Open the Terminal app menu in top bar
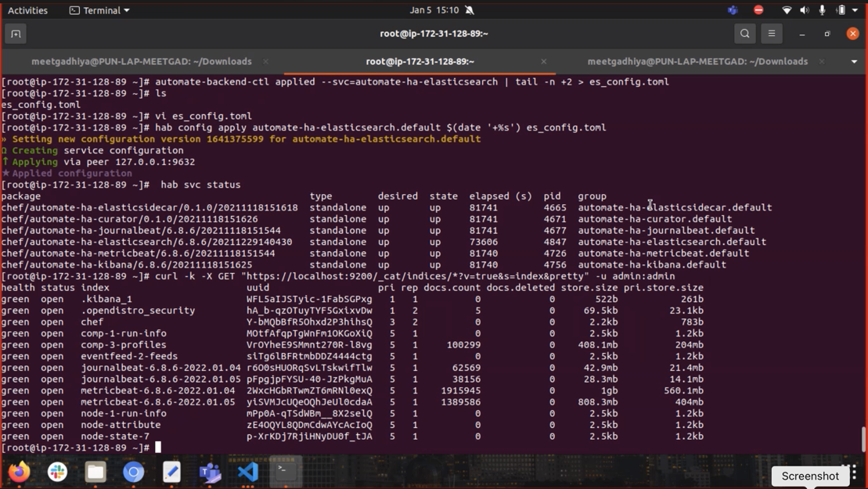This screenshot has height=489, width=868. (x=99, y=10)
